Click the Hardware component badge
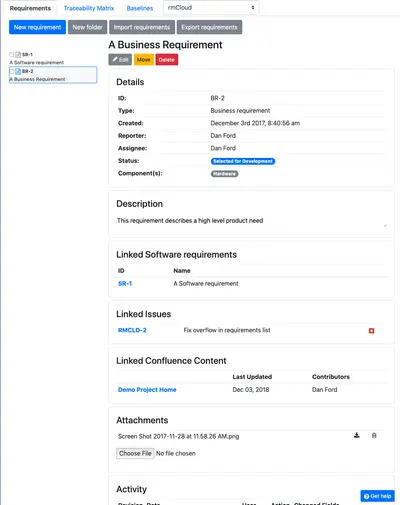Screen dimensions: 400x505 click(224, 174)
